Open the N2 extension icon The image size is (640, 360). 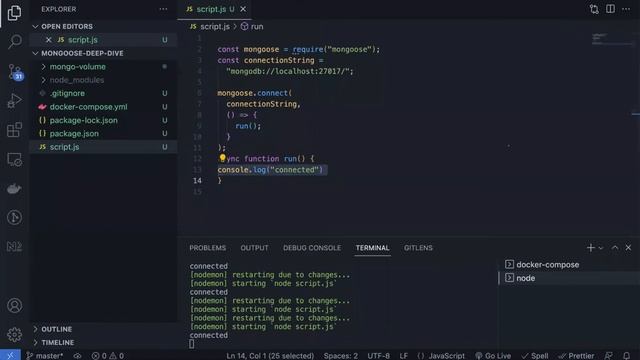click(x=14, y=246)
